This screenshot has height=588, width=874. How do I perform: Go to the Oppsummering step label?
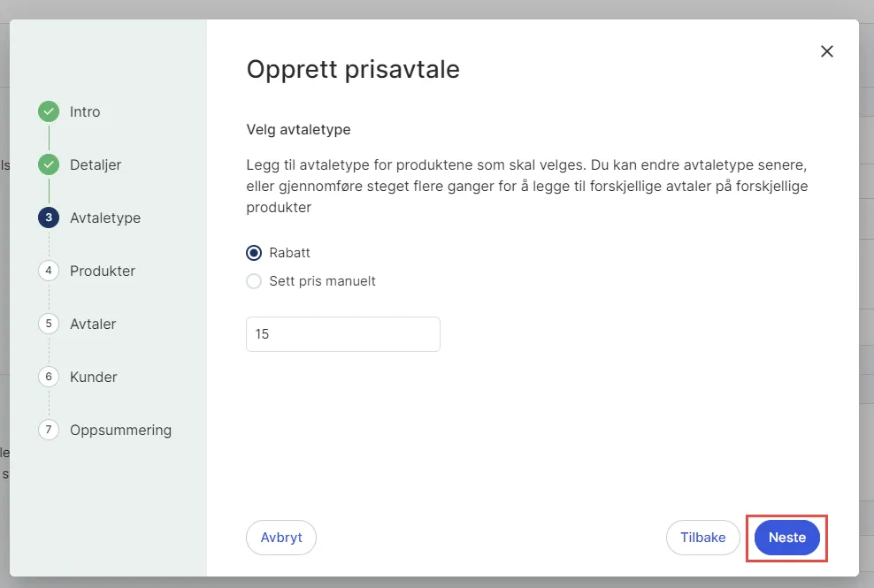coord(120,430)
